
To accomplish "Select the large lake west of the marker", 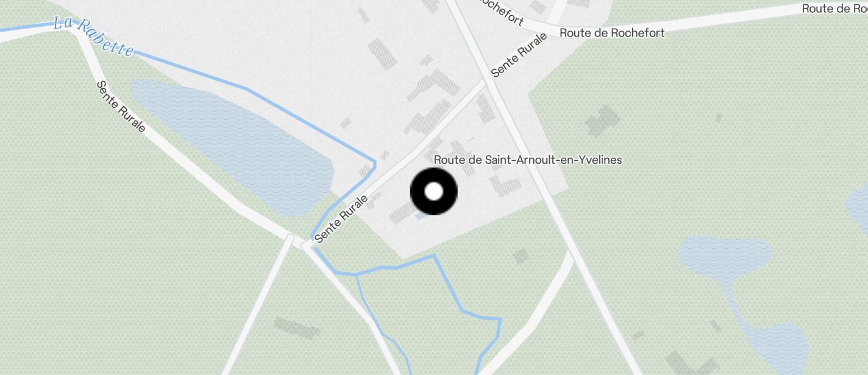I will point(232,147).
